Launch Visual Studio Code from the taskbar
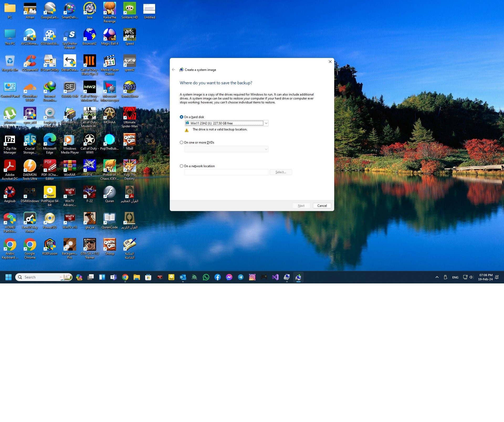The width and height of the screenshot is (504, 422). 275,277
